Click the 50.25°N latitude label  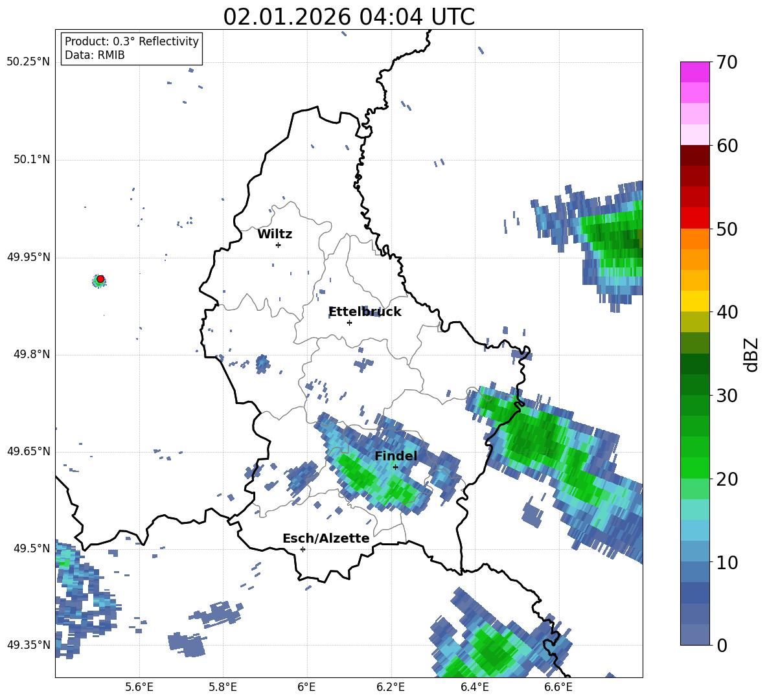pos(29,62)
